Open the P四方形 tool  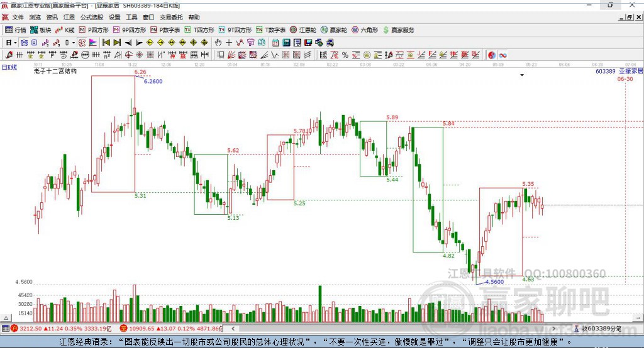94,30
